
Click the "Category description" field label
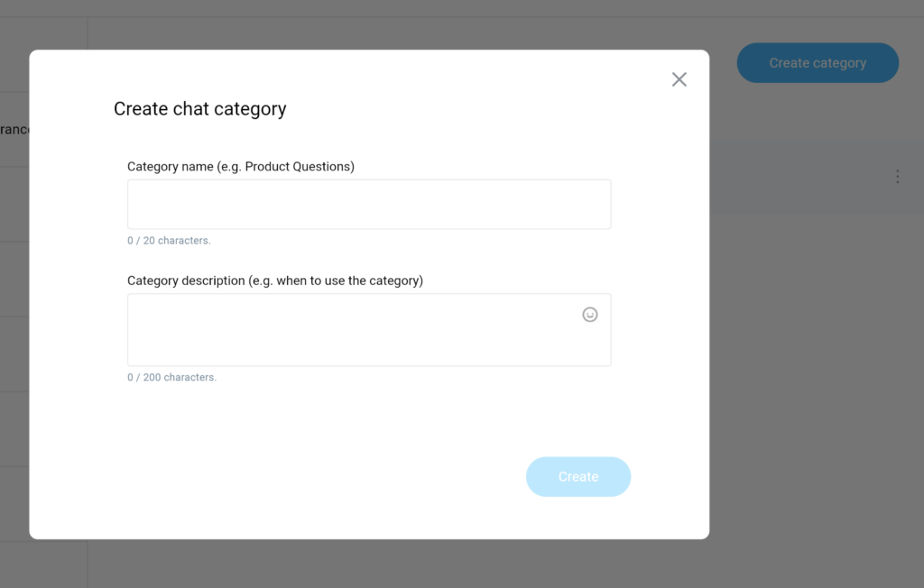tap(186, 280)
